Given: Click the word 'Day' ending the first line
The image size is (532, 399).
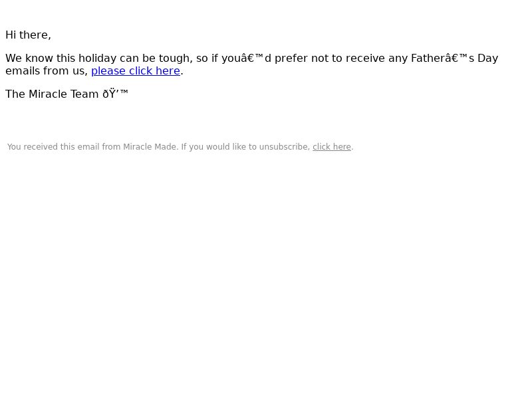Looking at the screenshot, I should tap(487, 58).
